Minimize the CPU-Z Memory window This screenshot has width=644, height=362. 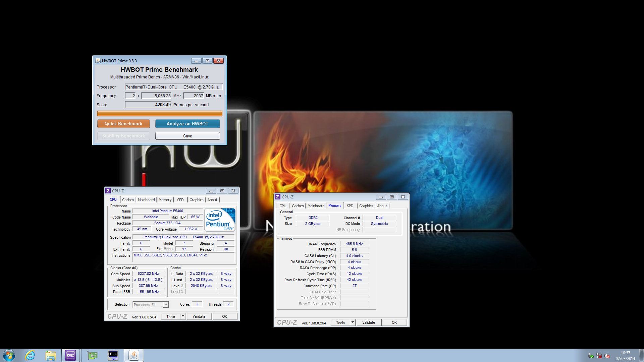(x=381, y=197)
